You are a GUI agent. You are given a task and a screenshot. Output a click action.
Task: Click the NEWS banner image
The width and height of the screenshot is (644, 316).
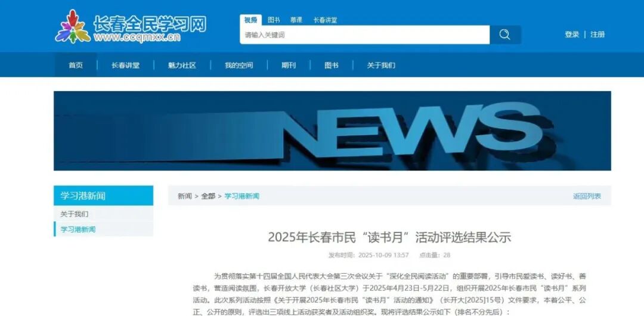332,131
